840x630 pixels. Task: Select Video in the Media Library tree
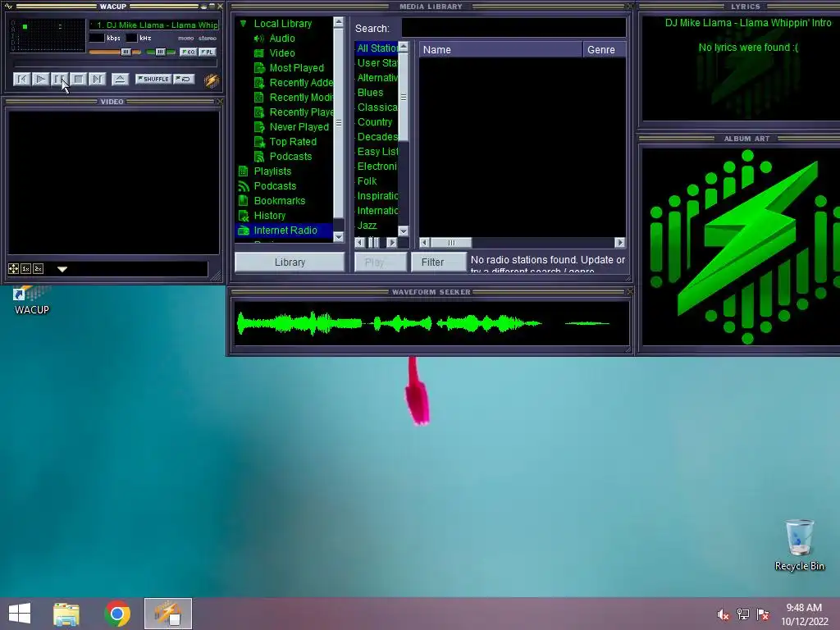282,53
